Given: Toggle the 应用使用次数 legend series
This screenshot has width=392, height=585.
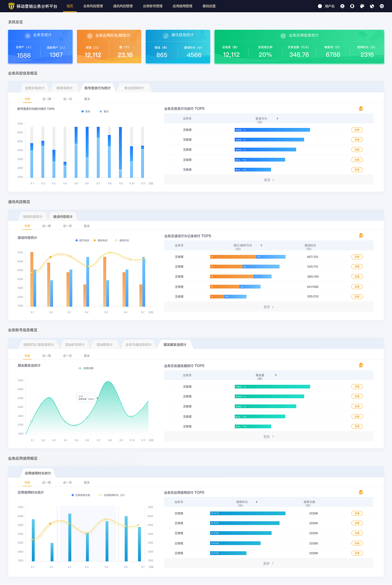Looking at the screenshot, I should pos(81,495).
